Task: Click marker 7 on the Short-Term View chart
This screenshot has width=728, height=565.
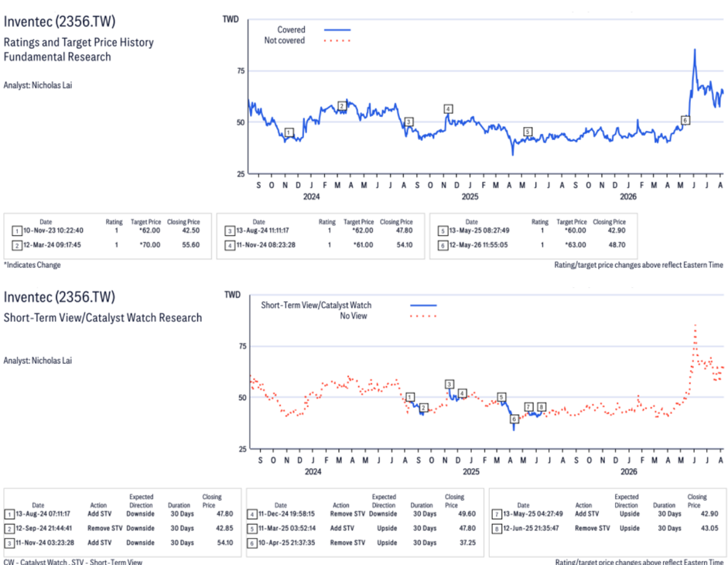Action: coord(528,406)
